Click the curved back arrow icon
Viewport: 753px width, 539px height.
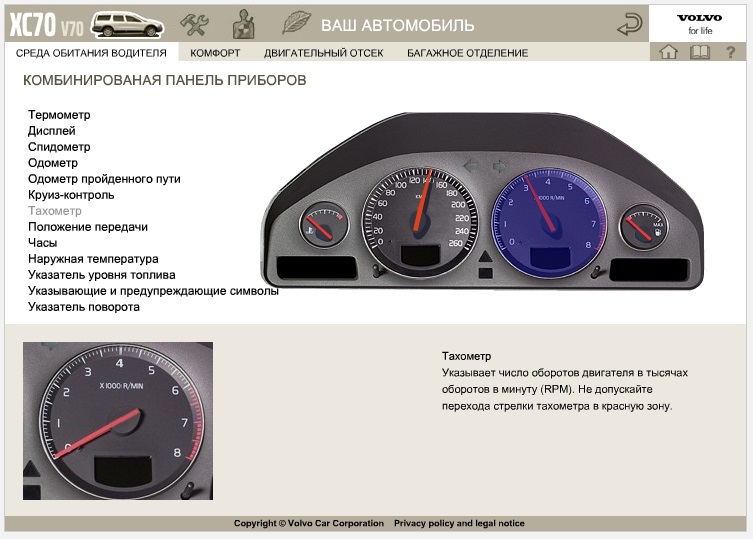(629, 24)
